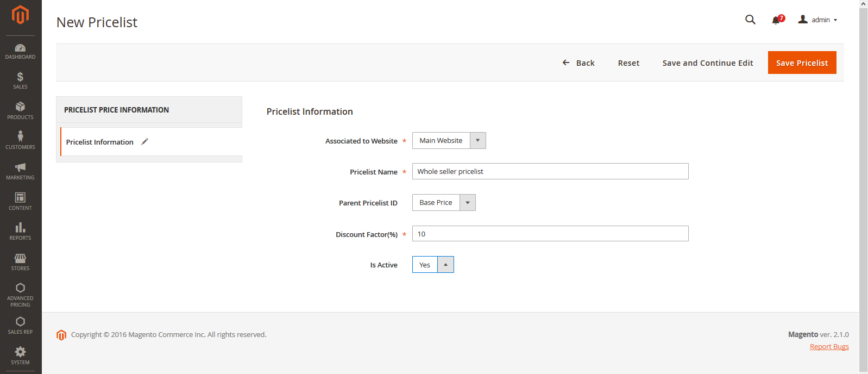
Task: Click the copyright notice text
Action: tap(168, 335)
